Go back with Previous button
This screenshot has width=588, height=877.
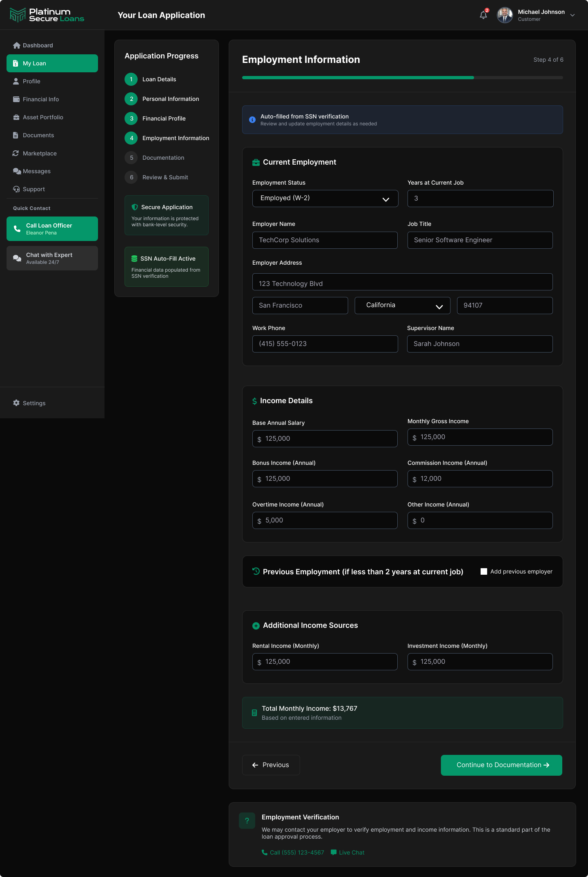pyautogui.click(x=271, y=765)
